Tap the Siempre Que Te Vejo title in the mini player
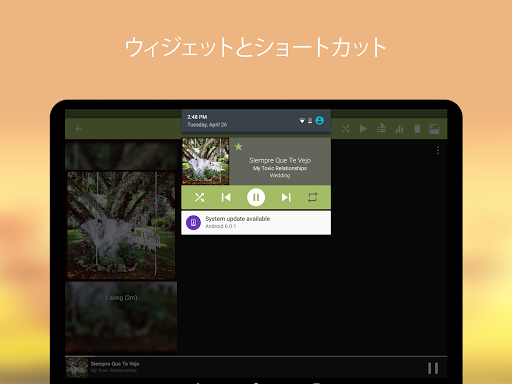 point(115,364)
